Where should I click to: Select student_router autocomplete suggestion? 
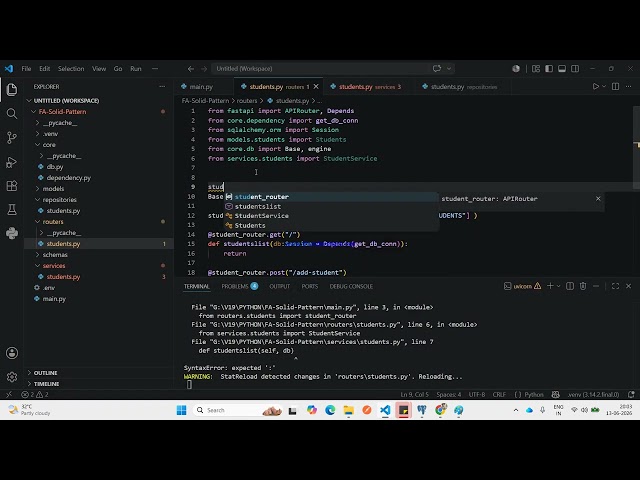coord(331,197)
